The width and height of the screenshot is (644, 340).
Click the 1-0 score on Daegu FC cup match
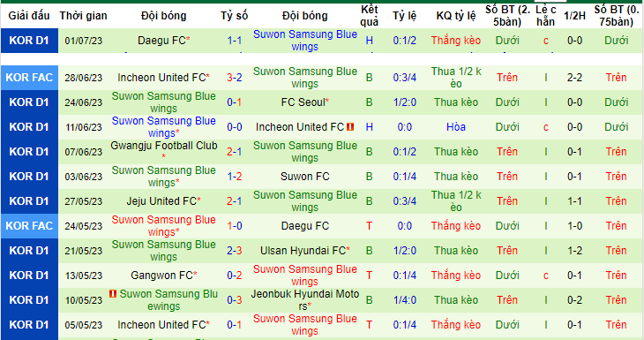click(x=235, y=226)
